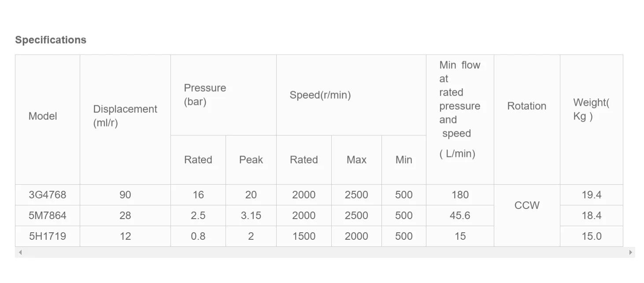This screenshot has width=644, height=283.
Task: Click the Peak pressure sub-header
Action: pyautogui.click(x=251, y=160)
